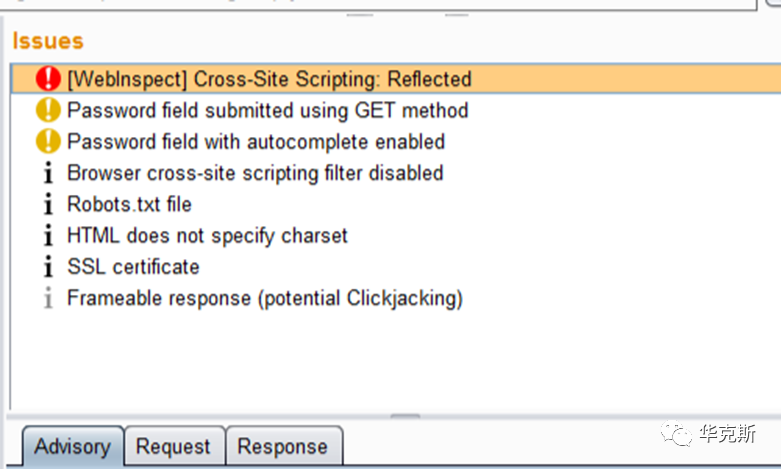Click warning icon beside Password field GET method
This screenshot has width=781, height=469.
click(48, 110)
